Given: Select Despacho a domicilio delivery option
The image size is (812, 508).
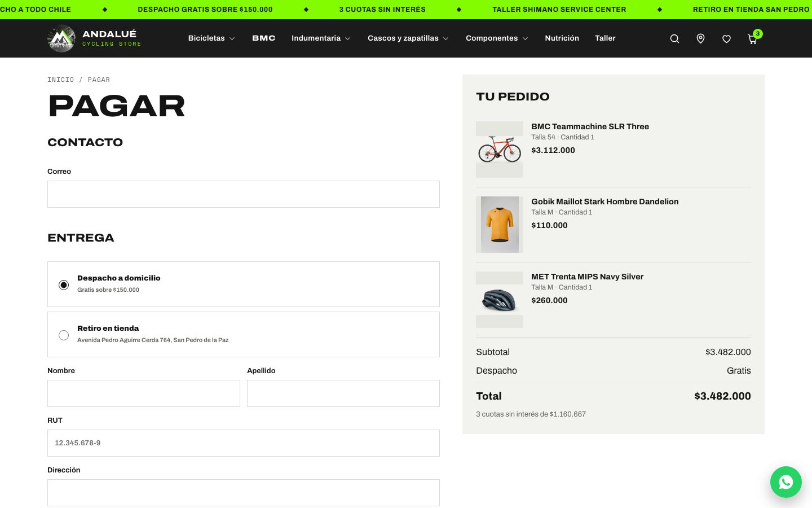Looking at the screenshot, I should 244,284.
